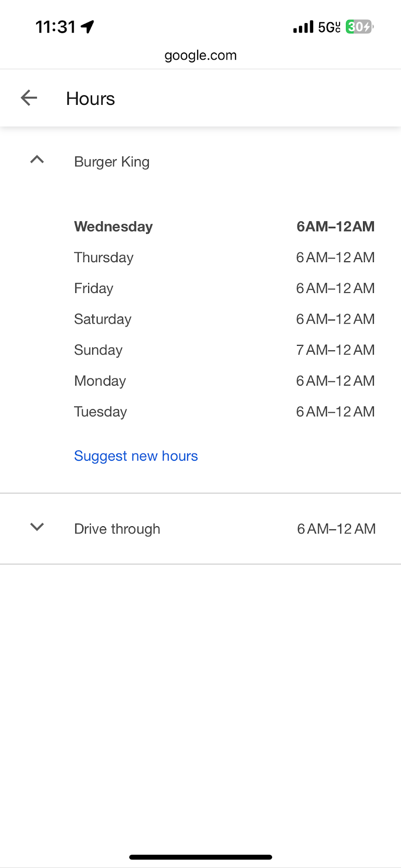Tap the Hours page title
Viewport: 401px width, 868px height.
coord(90,99)
